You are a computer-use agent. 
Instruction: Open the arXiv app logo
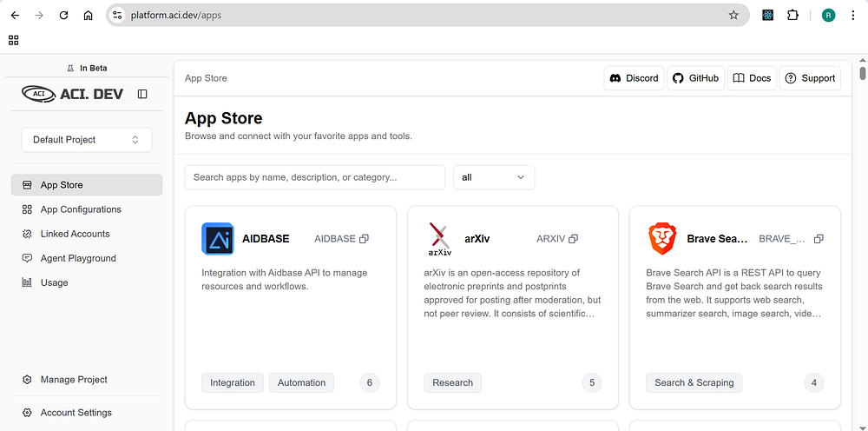440,239
